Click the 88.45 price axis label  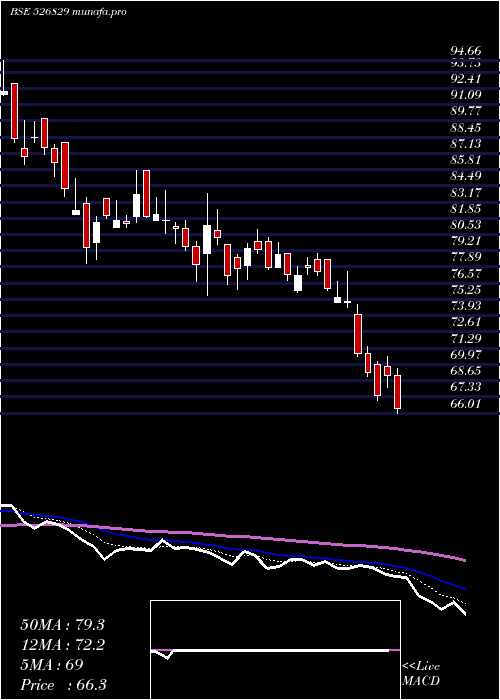pyautogui.click(x=466, y=128)
